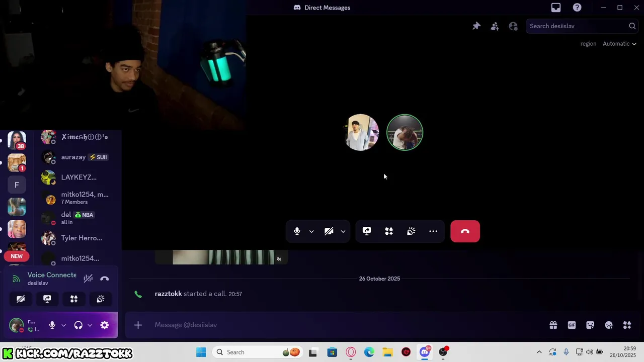Viewport: 644px width, 362px height.
Task: Select the green-ringed speaking avatar
Action: pos(405,133)
